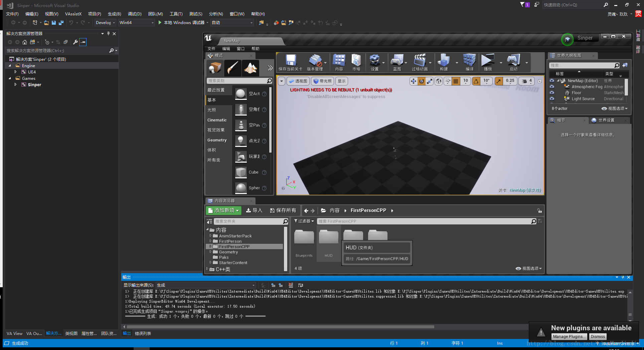
Task: Click surface snapping icon in viewport
Action: tap(448, 81)
